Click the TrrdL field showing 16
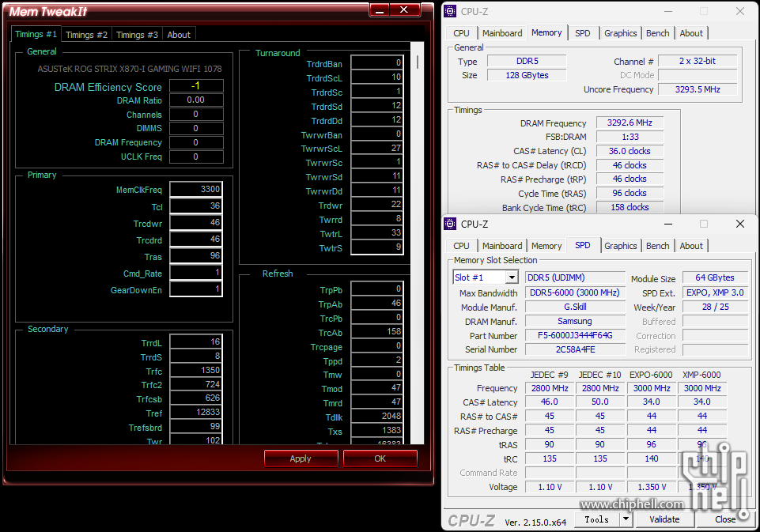 pyautogui.click(x=196, y=341)
